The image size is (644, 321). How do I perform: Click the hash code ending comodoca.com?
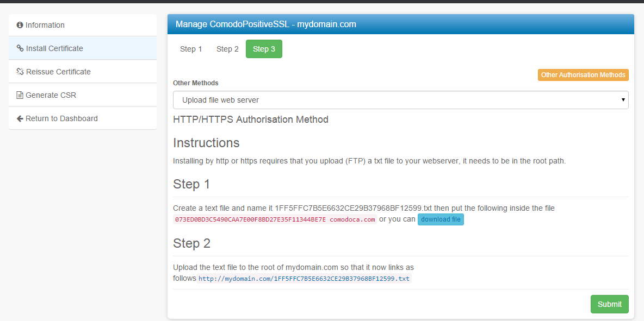coord(275,219)
